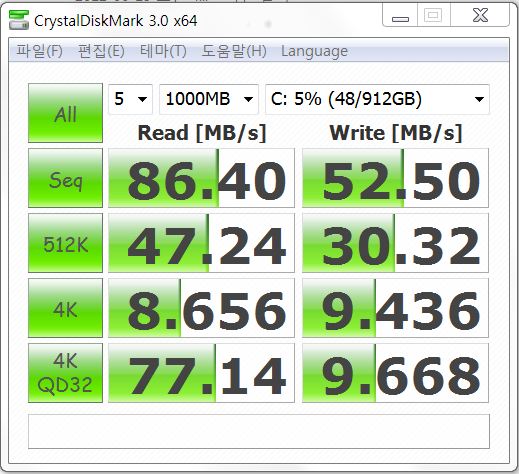Run all benchmarks with the All button

click(65, 113)
